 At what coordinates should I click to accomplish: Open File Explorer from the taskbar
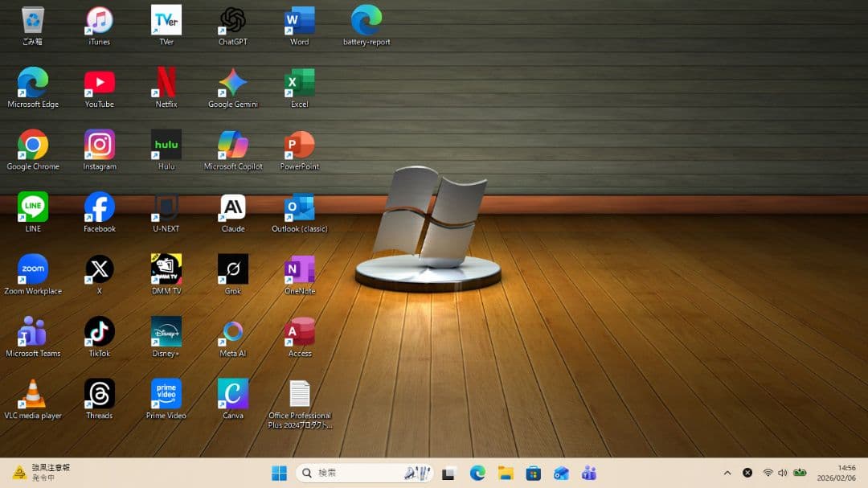(x=505, y=473)
